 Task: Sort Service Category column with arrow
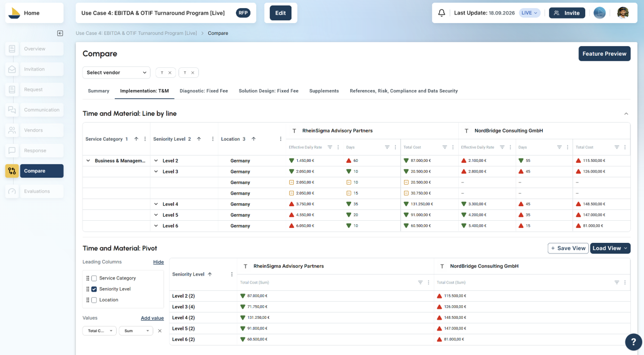click(x=136, y=139)
